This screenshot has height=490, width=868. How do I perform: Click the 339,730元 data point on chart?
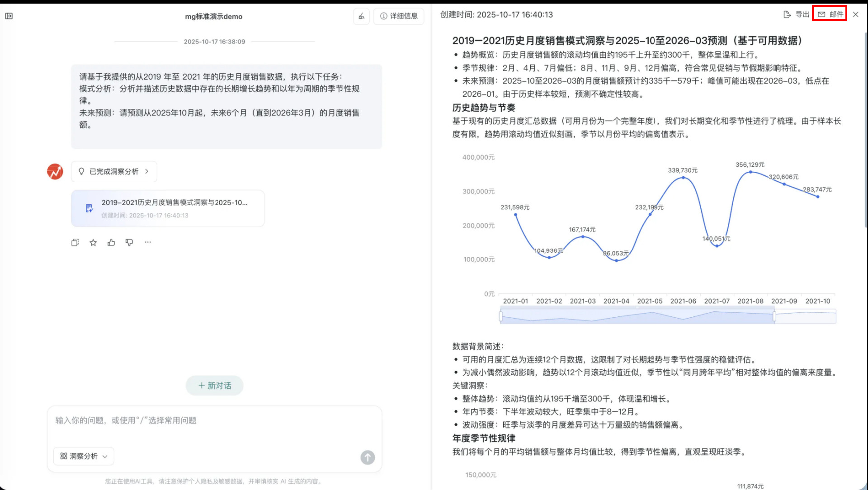(683, 178)
